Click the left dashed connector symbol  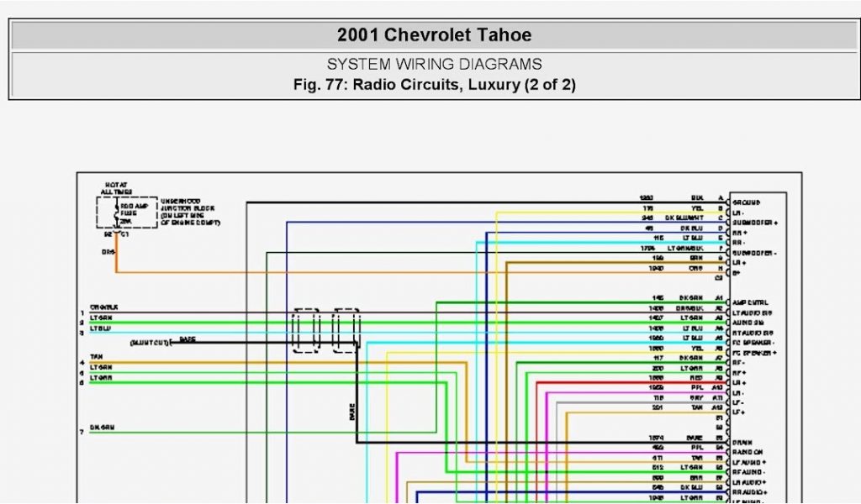coord(305,330)
